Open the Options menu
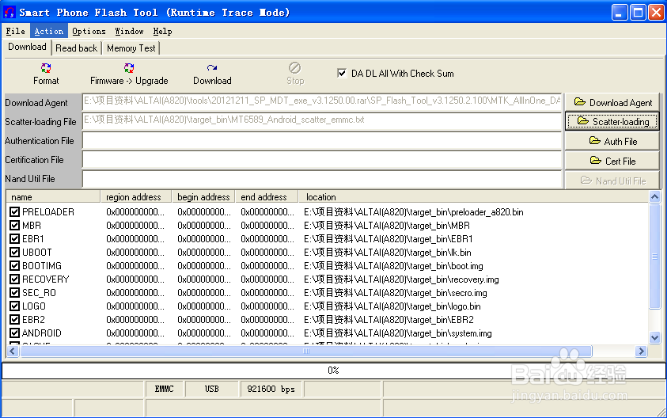Image resolution: width=667 pixels, height=419 pixels. point(88,31)
